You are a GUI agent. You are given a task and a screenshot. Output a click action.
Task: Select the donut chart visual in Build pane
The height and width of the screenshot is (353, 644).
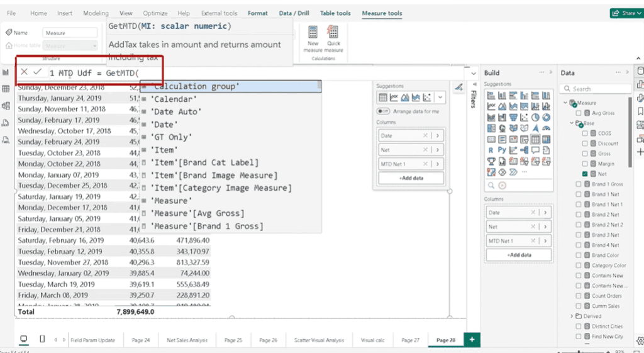547,118
